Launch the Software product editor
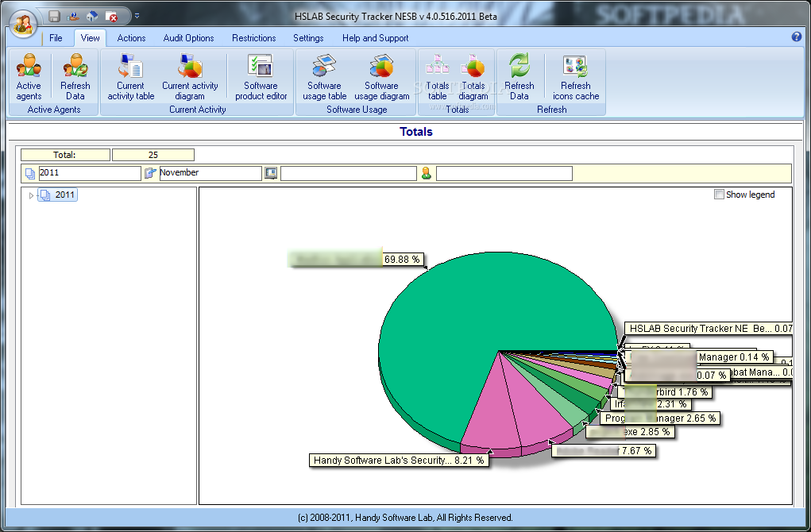811x532 pixels. tap(261, 77)
